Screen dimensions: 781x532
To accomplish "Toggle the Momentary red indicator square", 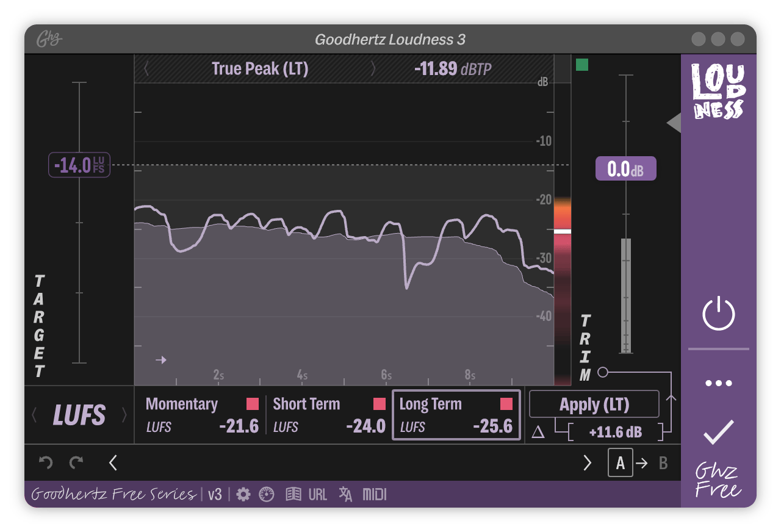I will coord(253,404).
